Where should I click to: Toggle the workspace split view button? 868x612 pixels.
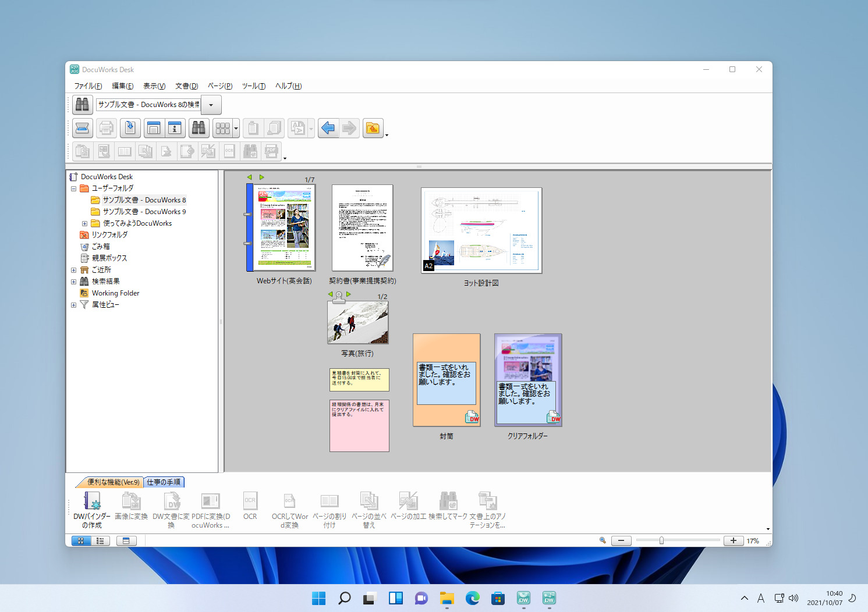(x=127, y=540)
